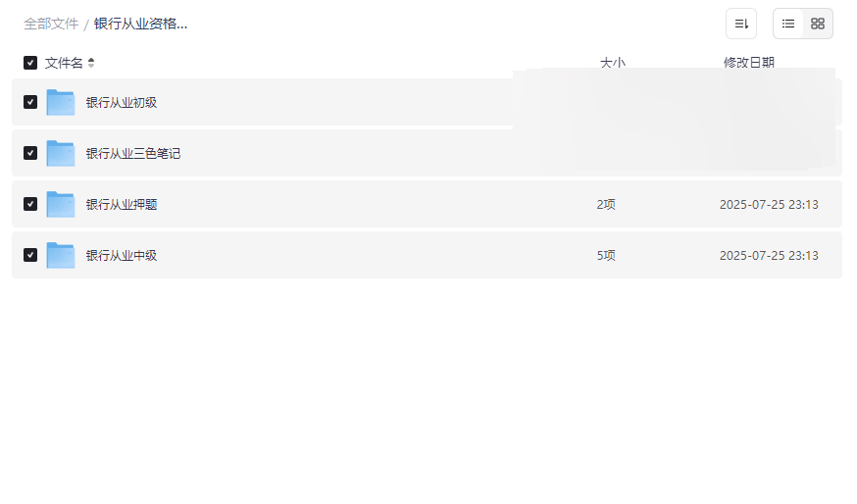Click the 银行从业押题 modified date cell
This screenshot has height=504, width=857.
769,204
